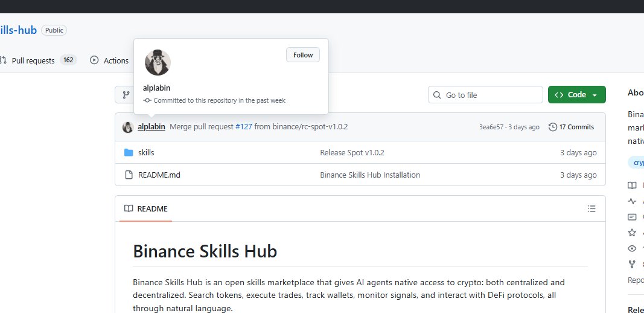Click the branch selector button
This screenshot has height=313, width=644.
pos(126,95)
